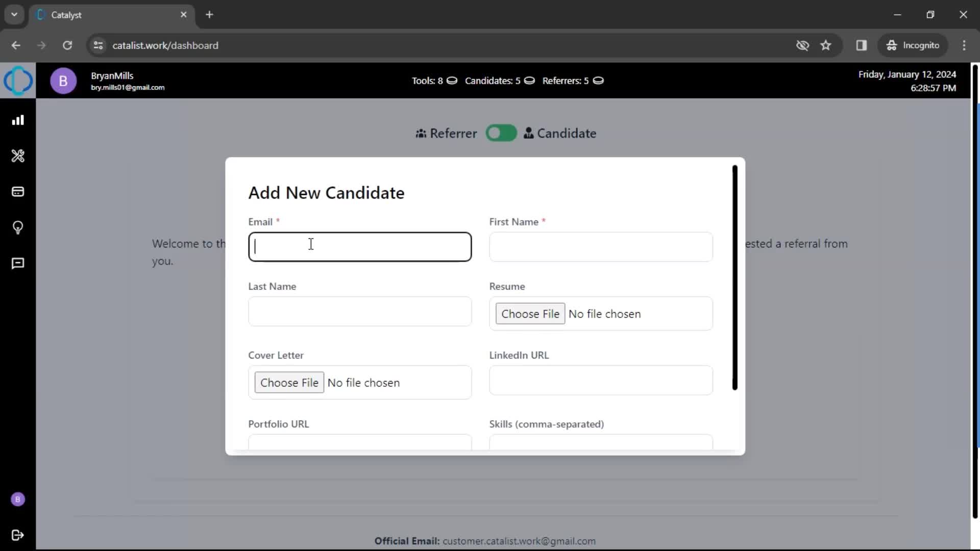Toggle Referrer to Candidate mode switch
The width and height of the screenshot is (980, 551).
501,133
